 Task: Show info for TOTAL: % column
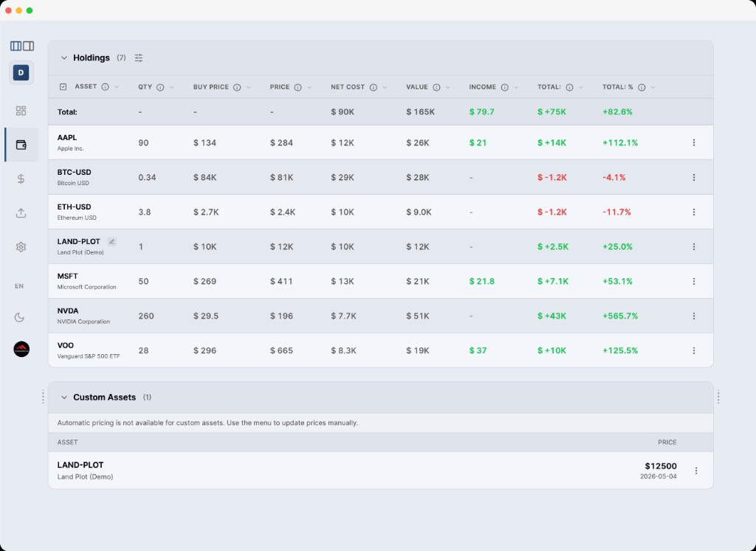tap(642, 87)
